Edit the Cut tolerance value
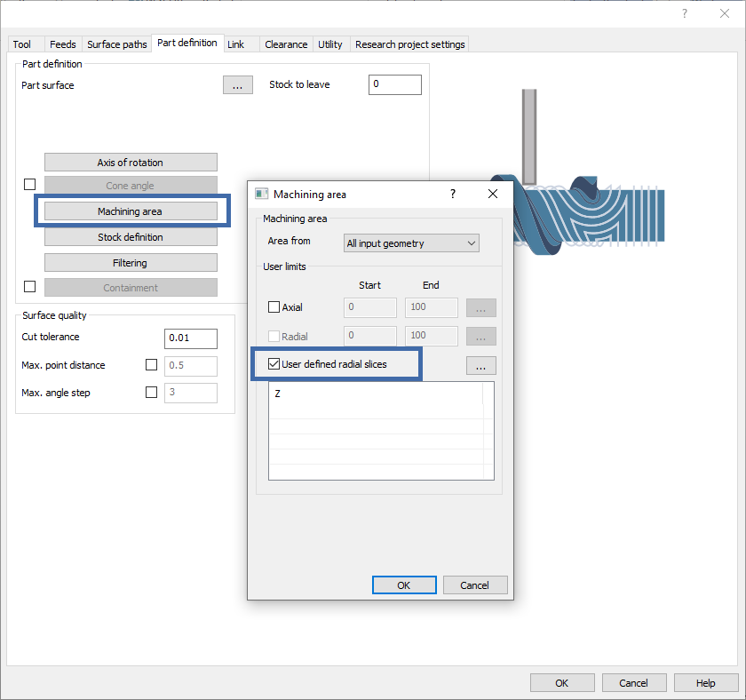The height and width of the screenshot is (700, 746). coord(191,338)
